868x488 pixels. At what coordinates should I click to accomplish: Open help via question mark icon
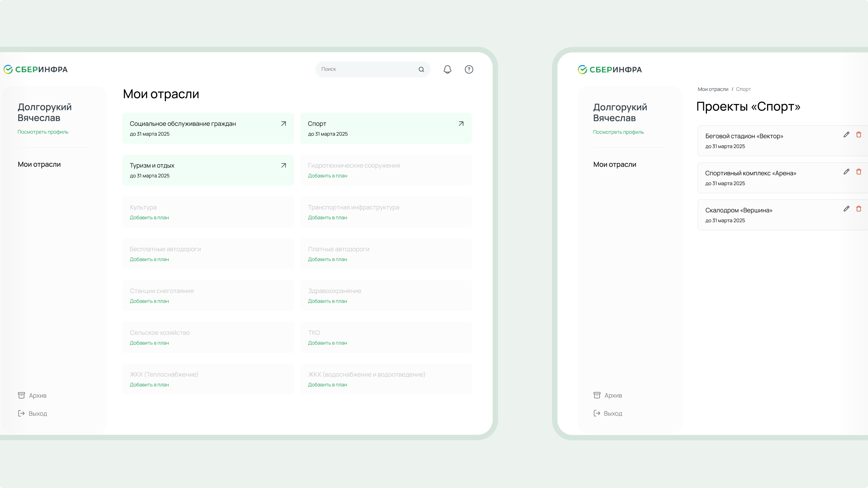[469, 69]
